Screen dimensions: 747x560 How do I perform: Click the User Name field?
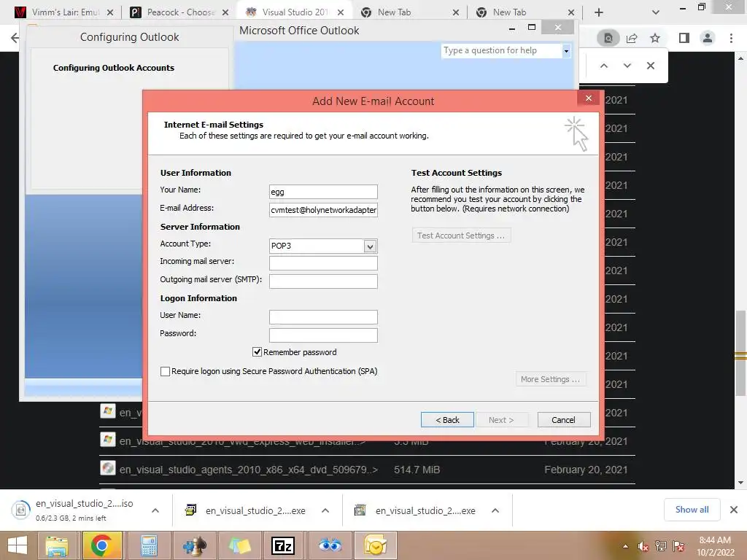coord(323,317)
